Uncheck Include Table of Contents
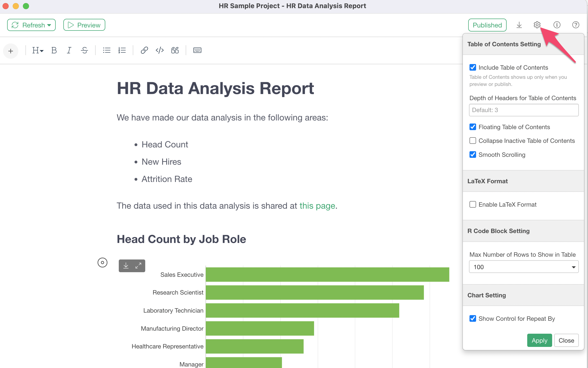The width and height of the screenshot is (588, 368). [473, 67]
